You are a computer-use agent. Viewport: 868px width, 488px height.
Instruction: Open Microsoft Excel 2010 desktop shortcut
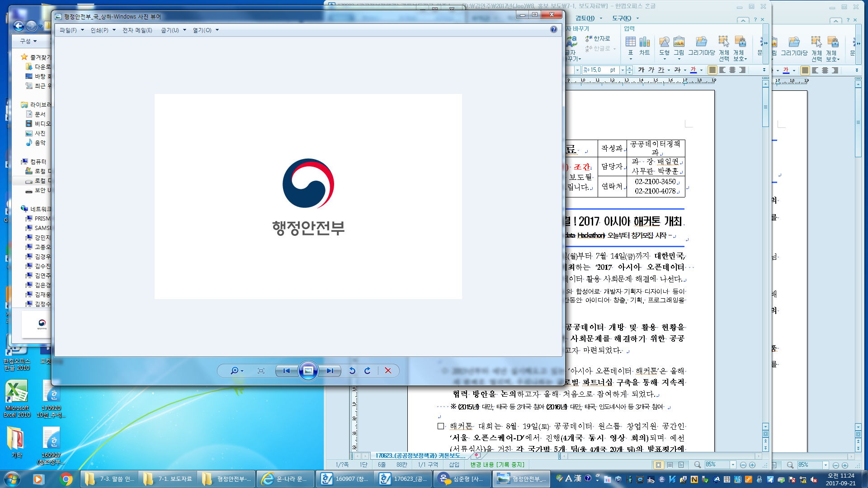pyautogui.click(x=17, y=398)
